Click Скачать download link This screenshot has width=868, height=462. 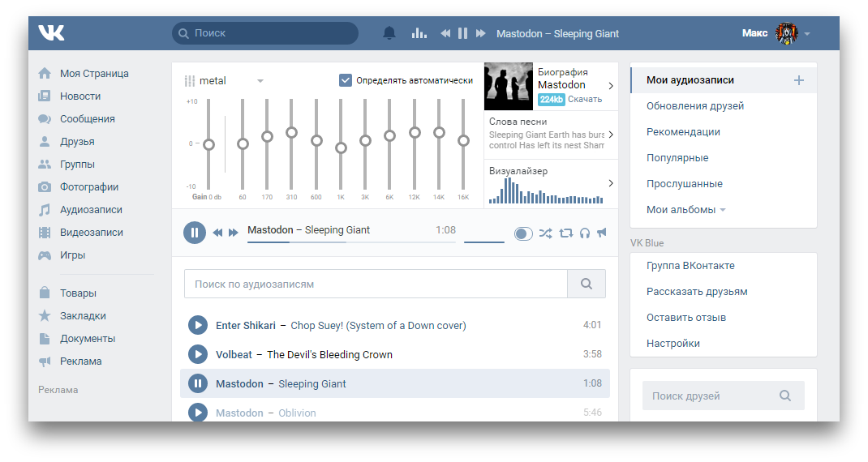pos(585,99)
